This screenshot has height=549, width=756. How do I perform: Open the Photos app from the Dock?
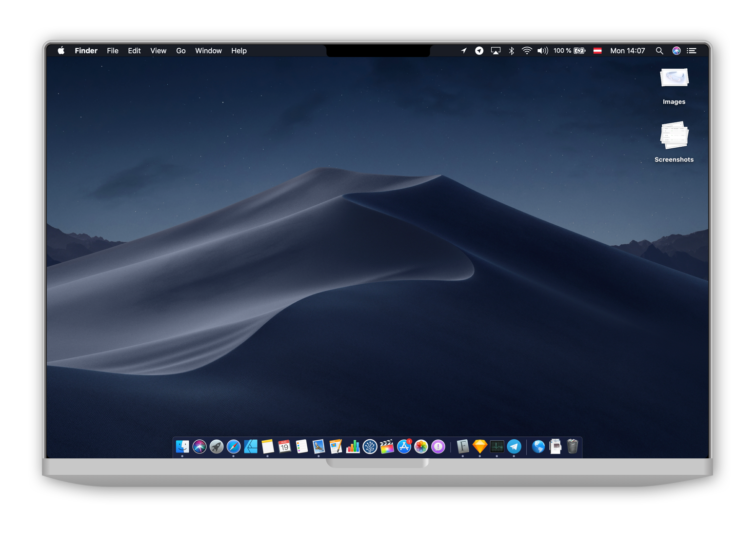tap(420, 447)
